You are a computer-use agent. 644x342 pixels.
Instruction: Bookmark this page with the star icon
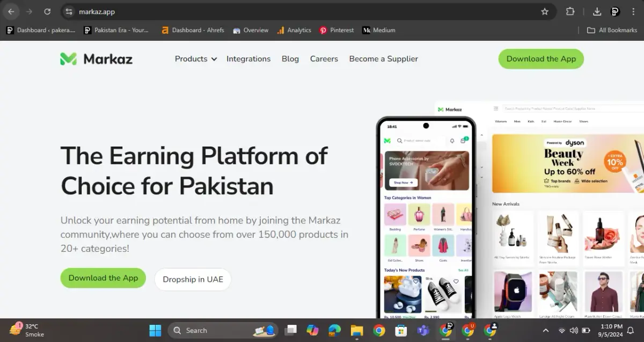pos(545,11)
